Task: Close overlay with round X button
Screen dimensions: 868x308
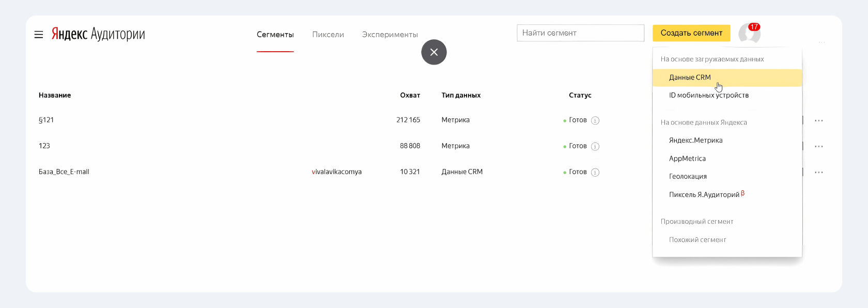Action: 434,52
